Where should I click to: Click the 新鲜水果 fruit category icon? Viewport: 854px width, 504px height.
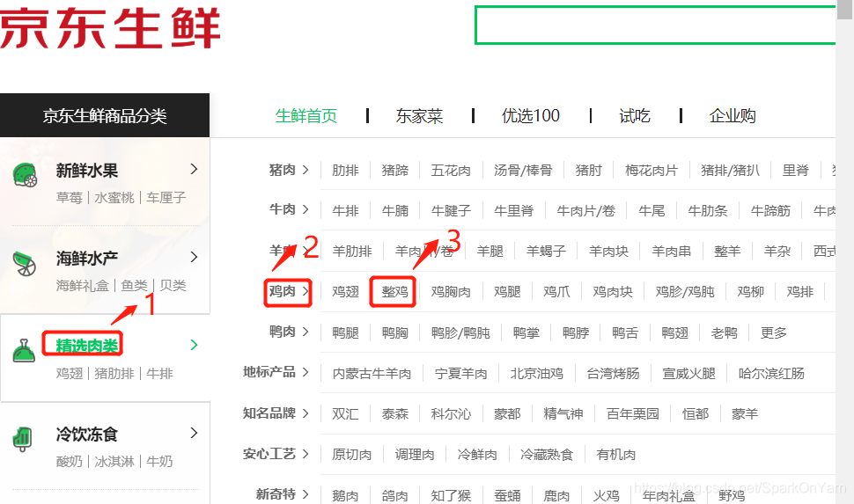[25, 175]
